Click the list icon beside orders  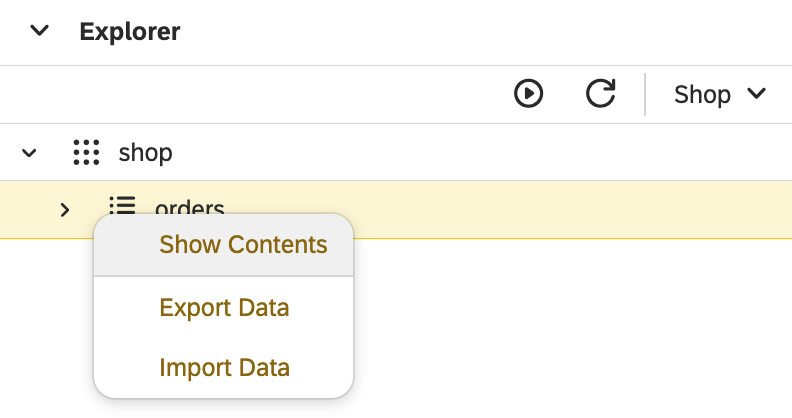pyautogui.click(x=122, y=205)
